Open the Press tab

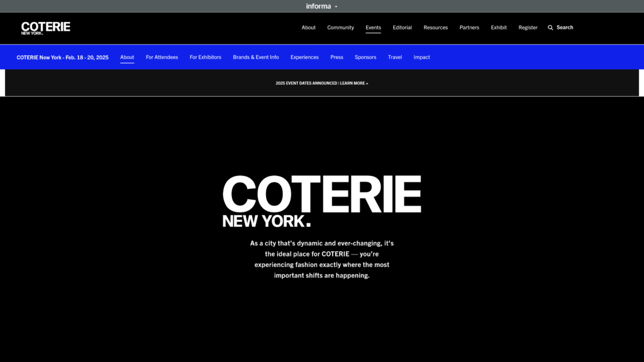coord(337,57)
